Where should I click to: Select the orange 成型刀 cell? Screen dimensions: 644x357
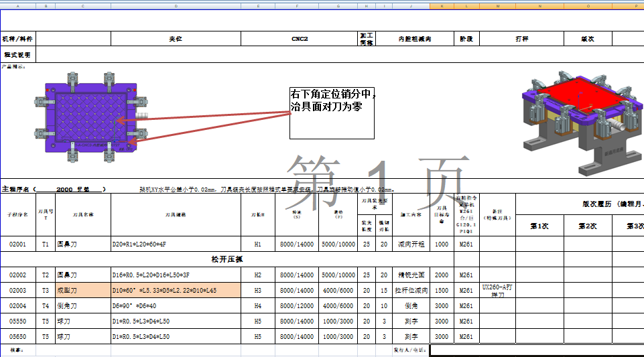83,290
